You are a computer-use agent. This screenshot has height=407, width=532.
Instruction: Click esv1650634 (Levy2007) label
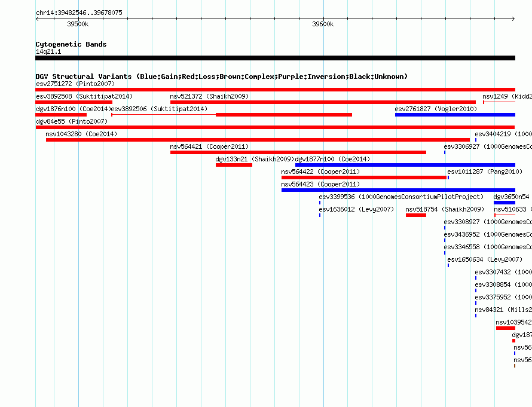[x=485, y=259]
